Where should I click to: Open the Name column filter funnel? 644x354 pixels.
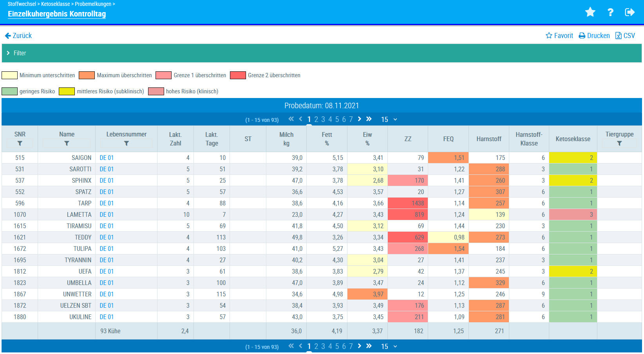pos(67,143)
